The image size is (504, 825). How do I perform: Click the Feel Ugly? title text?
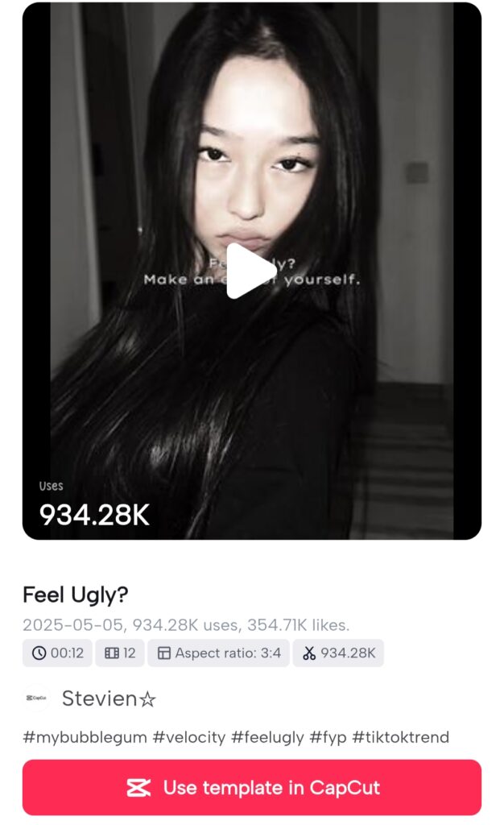tap(76, 595)
